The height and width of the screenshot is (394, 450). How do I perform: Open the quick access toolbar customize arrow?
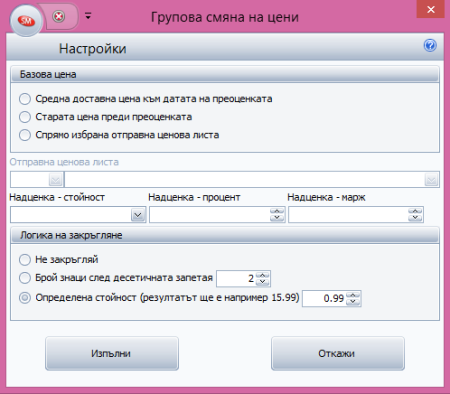coord(88,16)
